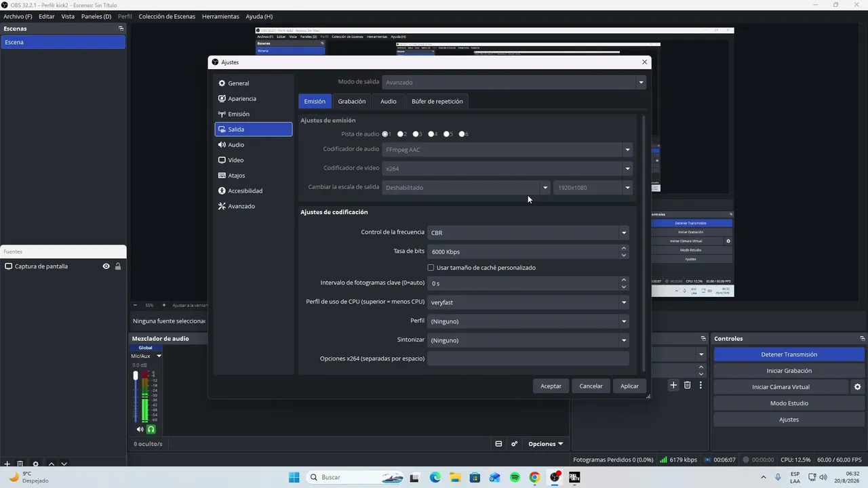Open Cambiar la escala de salida dropdown
Image resolution: width=868 pixels, height=488 pixels.
tap(467, 188)
